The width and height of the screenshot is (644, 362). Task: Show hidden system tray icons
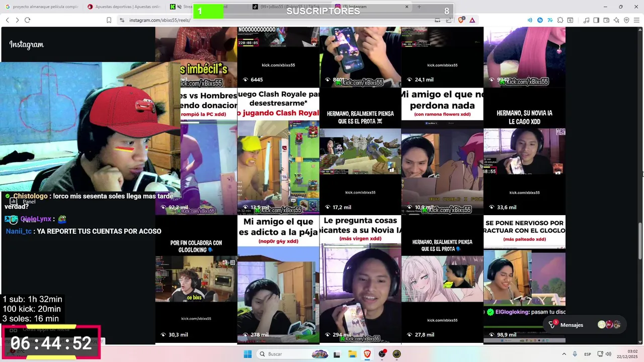563,354
